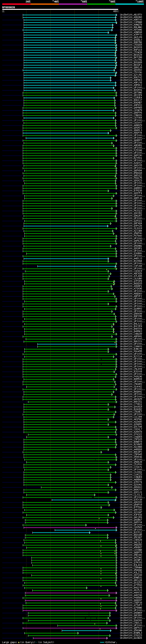Select the label UniRef100_A2YJM2
This screenshot has height=644, width=146.
(131, 75)
